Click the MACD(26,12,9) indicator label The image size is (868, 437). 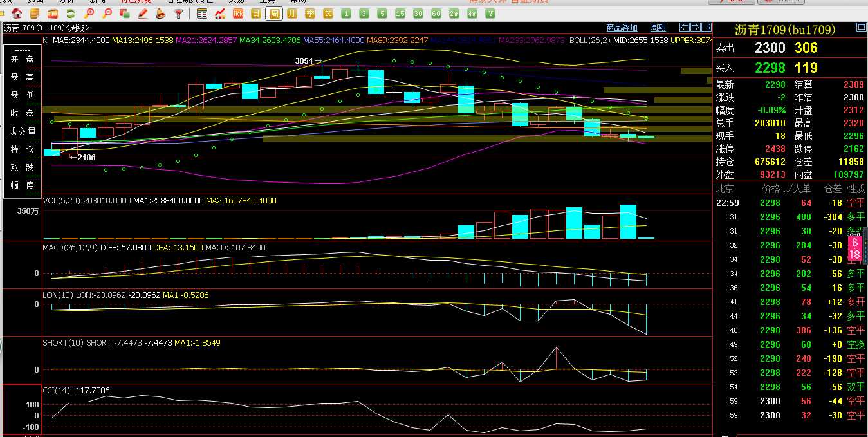70,248
